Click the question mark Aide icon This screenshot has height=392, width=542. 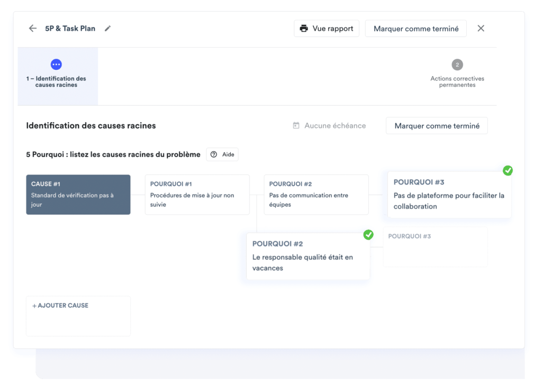[x=214, y=154]
